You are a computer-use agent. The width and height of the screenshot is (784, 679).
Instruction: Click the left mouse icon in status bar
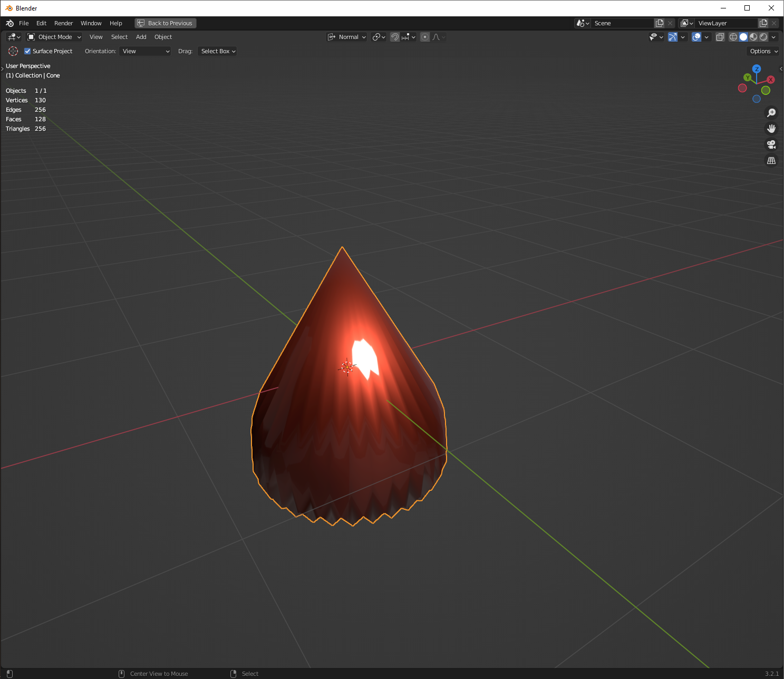(x=9, y=674)
